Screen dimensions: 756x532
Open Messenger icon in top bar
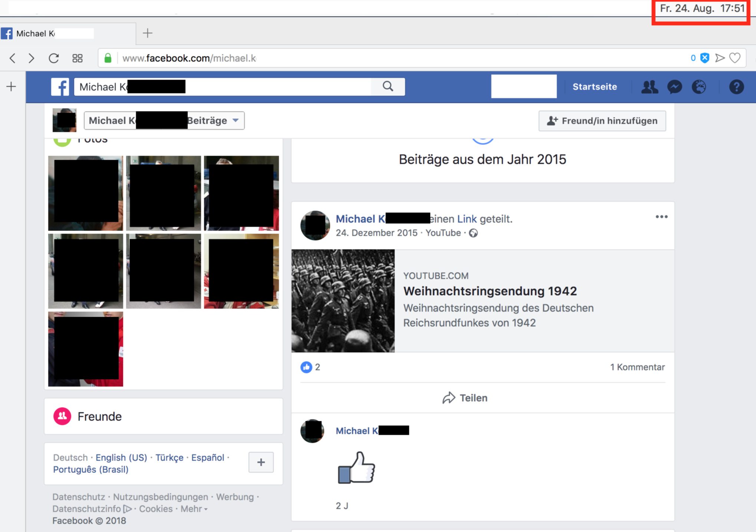pos(675,87)
